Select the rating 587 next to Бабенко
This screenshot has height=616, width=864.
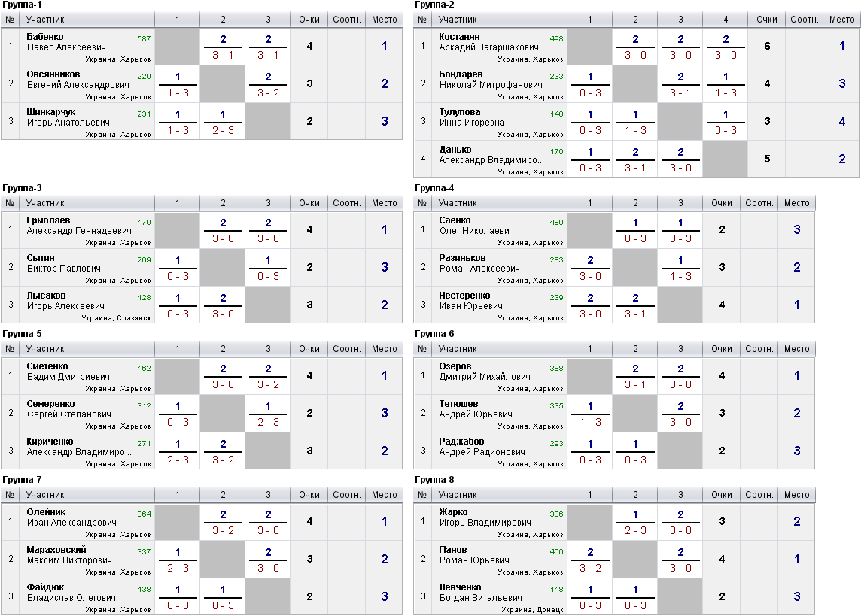(x=144, y=38)
